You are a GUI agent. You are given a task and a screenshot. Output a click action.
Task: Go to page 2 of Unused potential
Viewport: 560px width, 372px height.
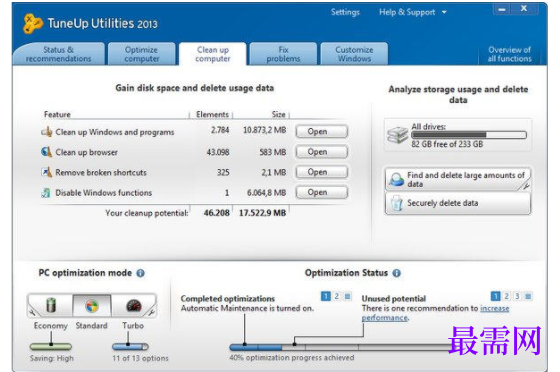(x=506, y=296)
